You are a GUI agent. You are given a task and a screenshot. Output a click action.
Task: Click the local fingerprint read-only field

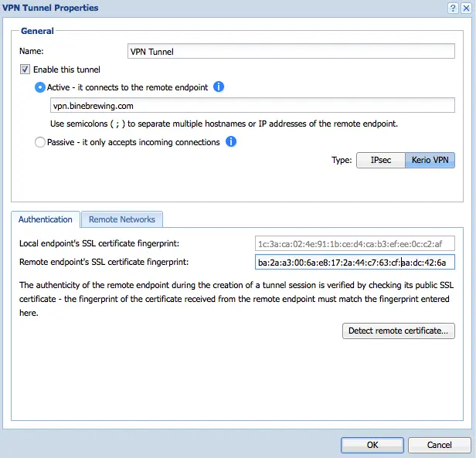355,244
